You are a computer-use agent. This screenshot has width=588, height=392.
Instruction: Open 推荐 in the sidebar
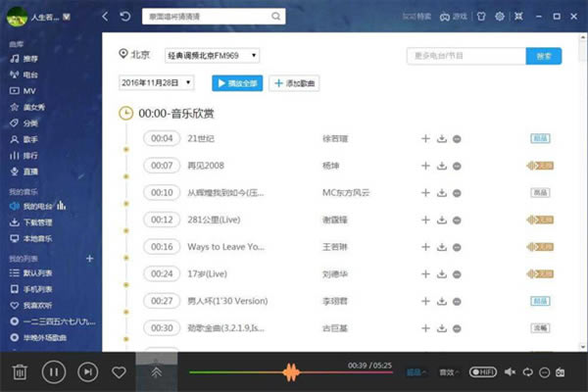tap(24, 59)
